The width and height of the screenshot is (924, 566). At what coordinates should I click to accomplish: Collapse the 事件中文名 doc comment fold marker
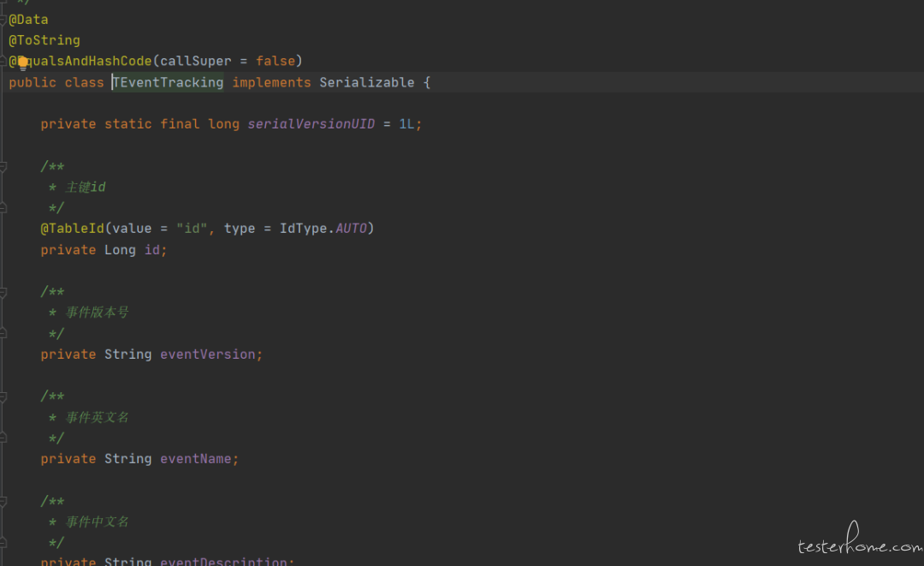coord(3,502)
